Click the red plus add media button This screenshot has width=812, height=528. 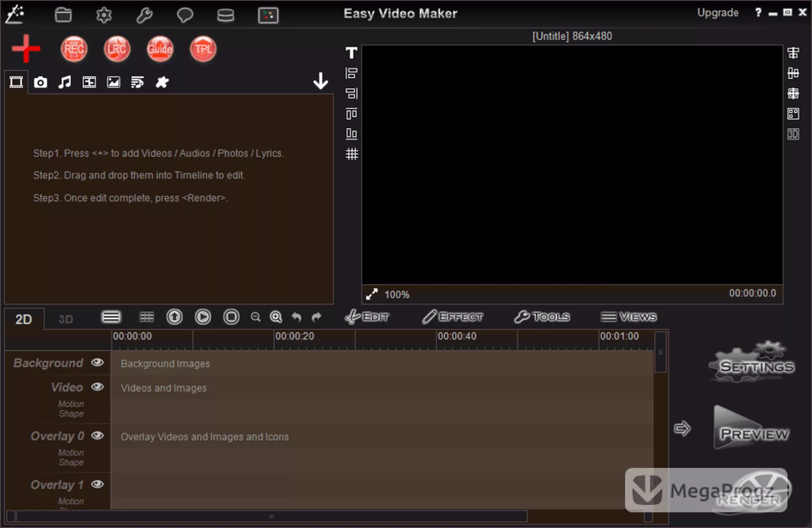(x=26, y=49)
